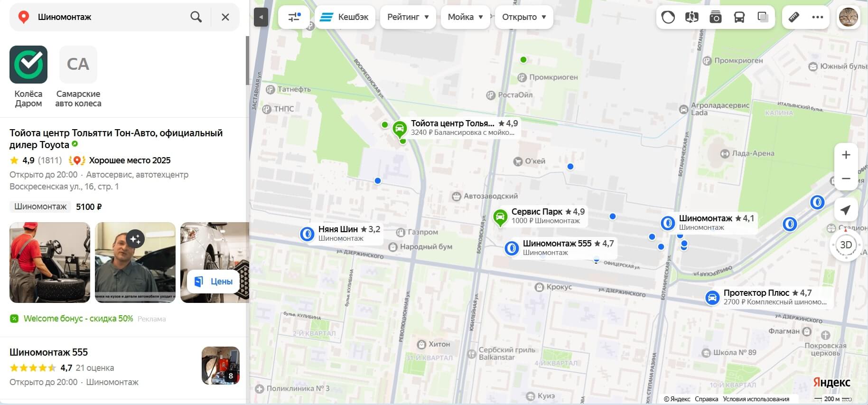
Task: Select the Шиномонтаж price tag chip
Action: (x=40, y=207)
